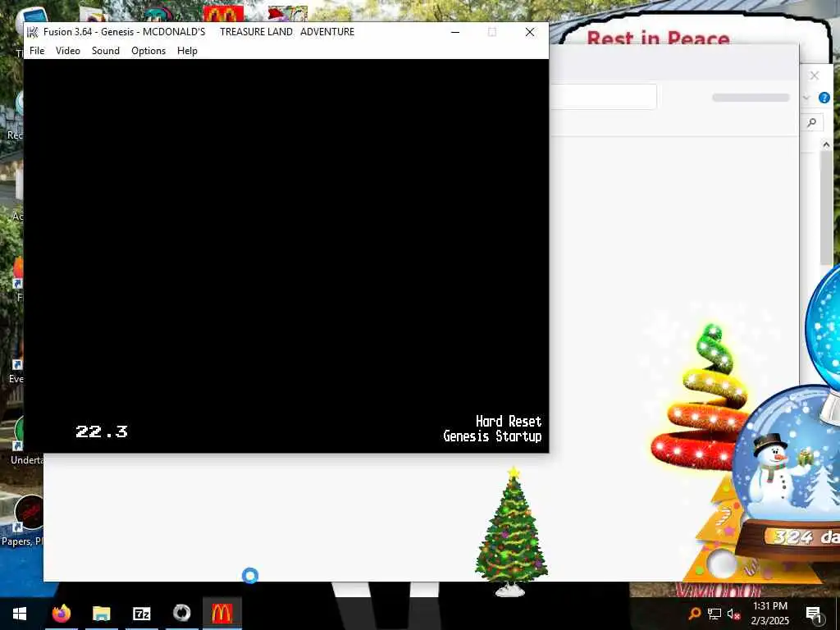Open network status tray icon
Viewport: 840px width, 630px height.
point(714,614)
